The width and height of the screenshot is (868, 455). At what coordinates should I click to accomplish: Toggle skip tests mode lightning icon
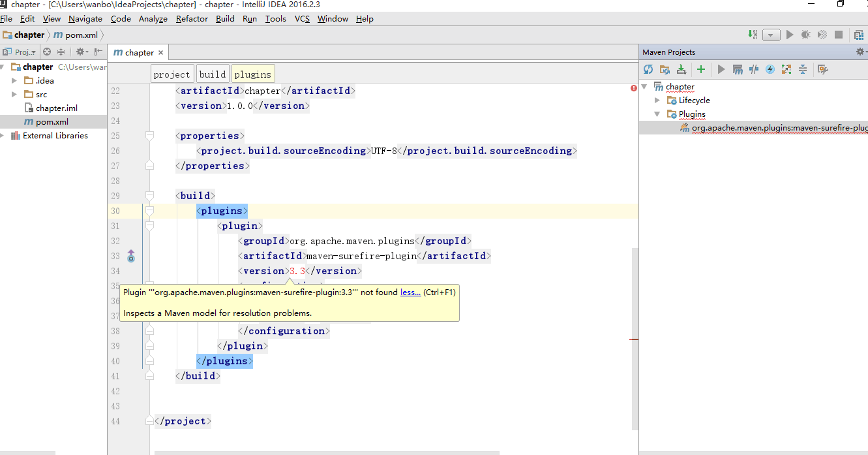770,69
